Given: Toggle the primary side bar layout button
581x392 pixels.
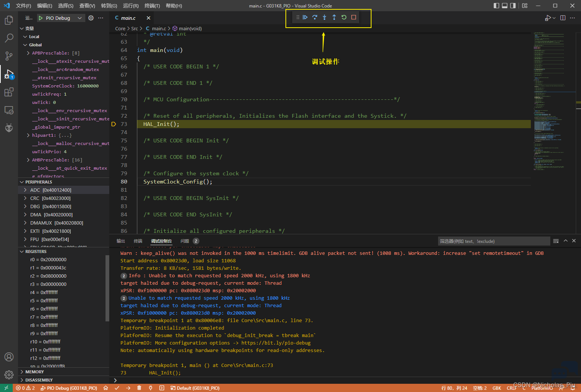Looking at the screenshot, I should pyautogui.click(x=496, y=6).
